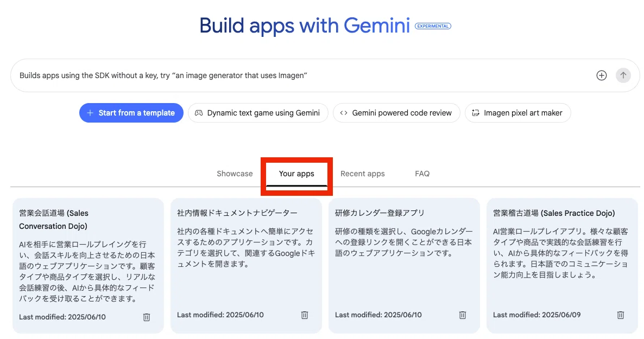Viewport: 644px width, 339px height.
Task: Choose Gemini powered code review template
Action: point(396,113)
